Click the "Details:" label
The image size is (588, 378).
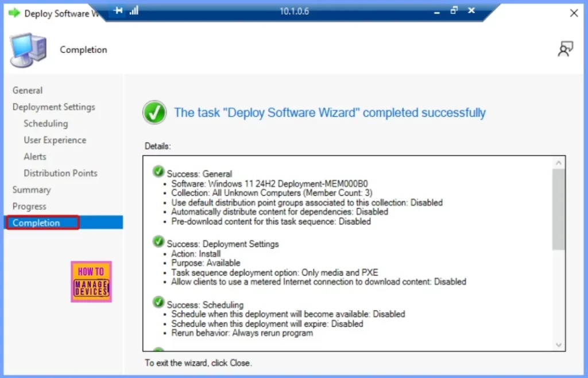pos(157,146)
